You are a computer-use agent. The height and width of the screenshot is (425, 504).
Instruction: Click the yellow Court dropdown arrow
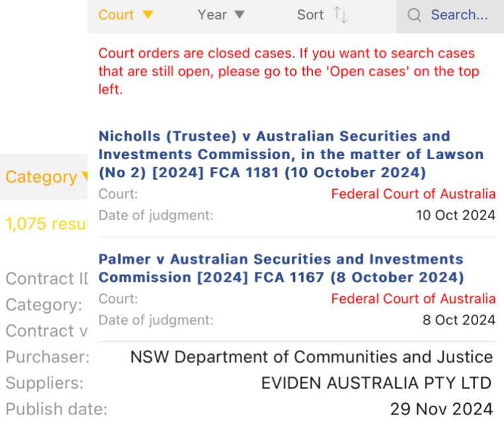(148, 15)
